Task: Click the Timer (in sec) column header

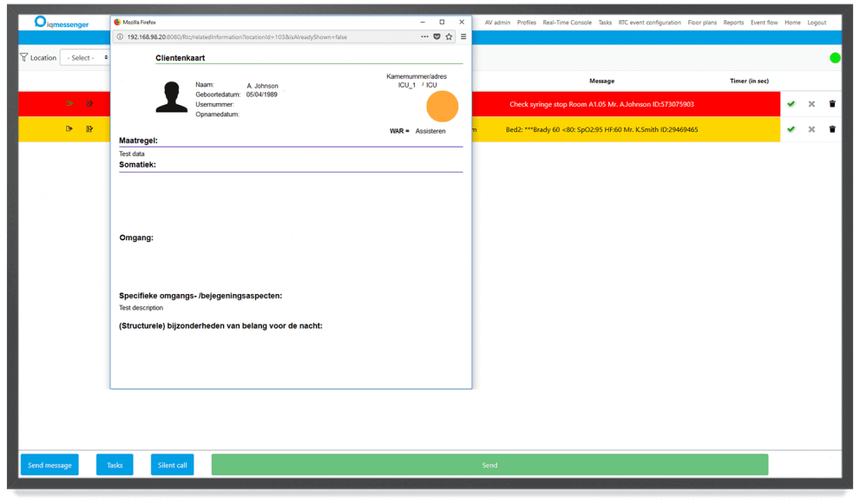Action: pyautogui.click(x=749, y=81)
